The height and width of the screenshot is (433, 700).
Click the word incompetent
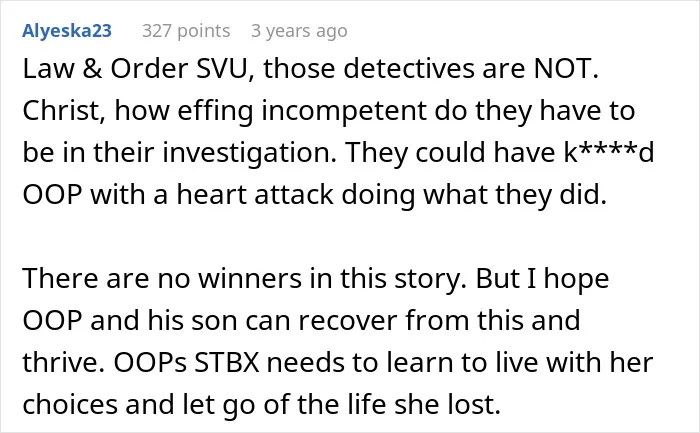[344, 111]
